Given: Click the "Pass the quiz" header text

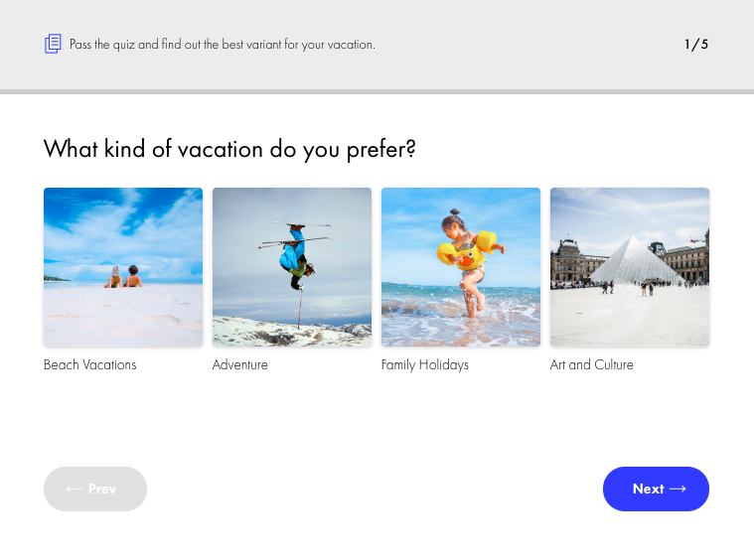Looking at the screenshot, I should pos(223,44).
